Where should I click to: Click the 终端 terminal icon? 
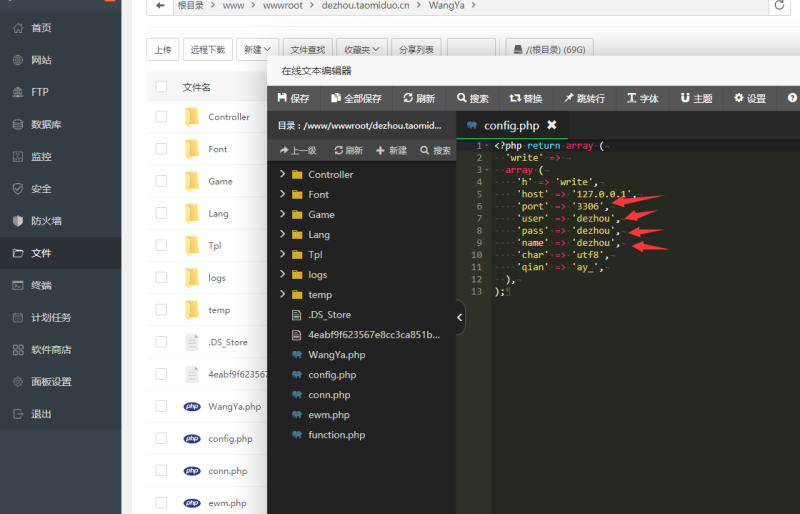(18, 285)
